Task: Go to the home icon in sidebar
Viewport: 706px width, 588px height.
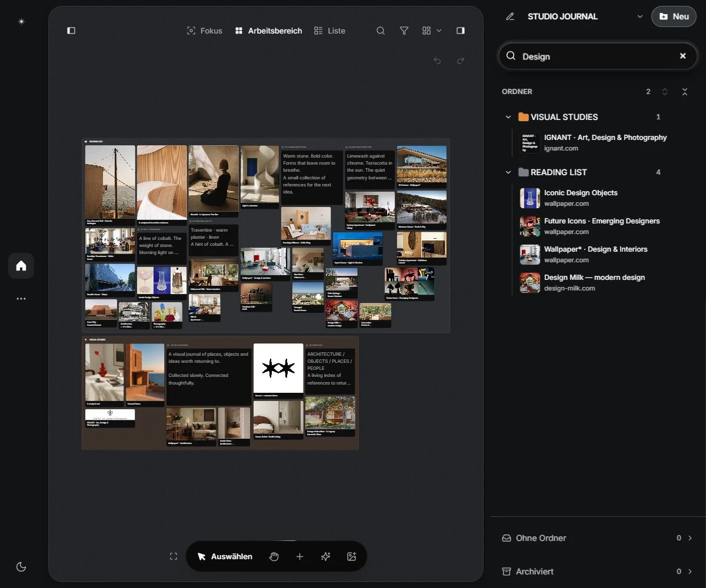Action: (21, 266)
